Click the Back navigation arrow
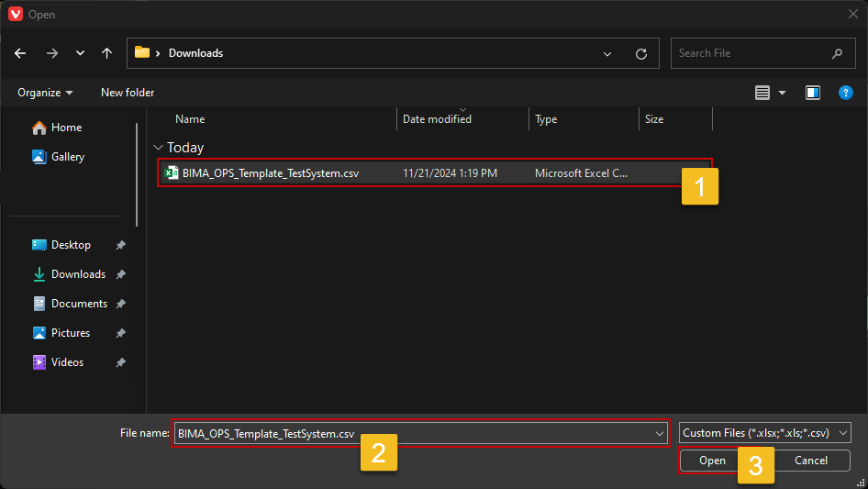Screen dimensions: 868x489 [x=21, y=53]
